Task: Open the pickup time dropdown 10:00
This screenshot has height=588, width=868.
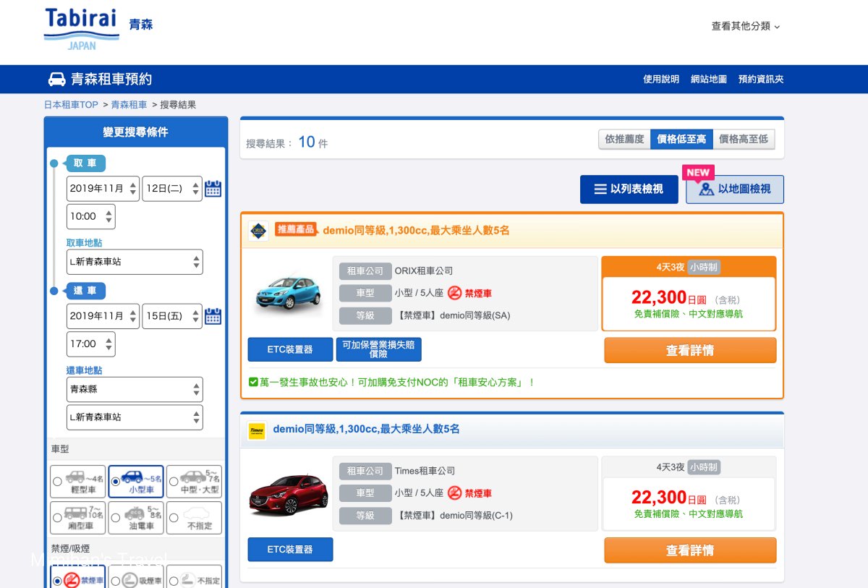Action: click(x=91, y=216)
